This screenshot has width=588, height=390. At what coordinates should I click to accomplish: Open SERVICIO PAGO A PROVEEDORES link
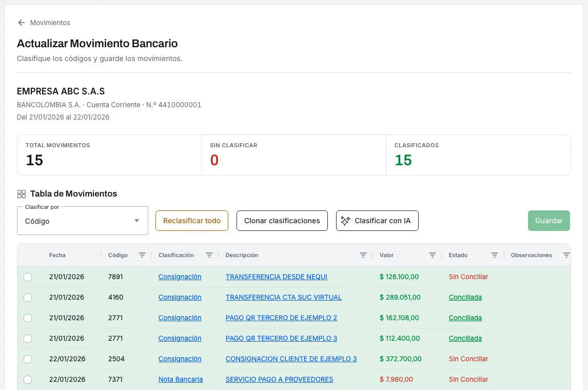279,380
